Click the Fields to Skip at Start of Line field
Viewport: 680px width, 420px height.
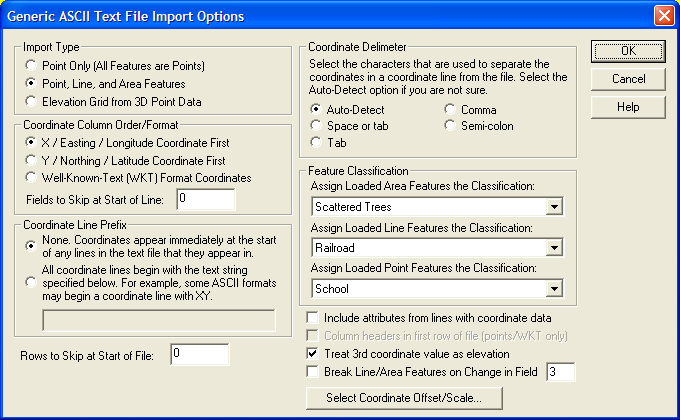pos(205,200)
